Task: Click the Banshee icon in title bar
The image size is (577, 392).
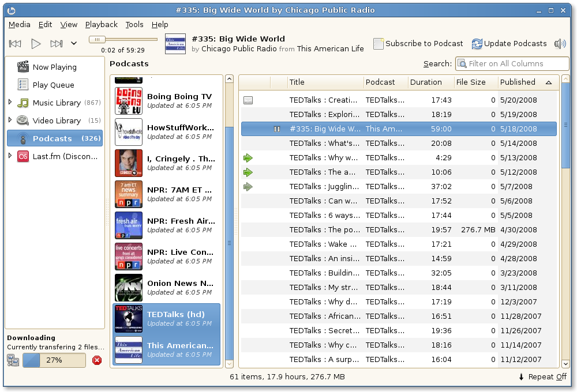Action: coord(12,10)
